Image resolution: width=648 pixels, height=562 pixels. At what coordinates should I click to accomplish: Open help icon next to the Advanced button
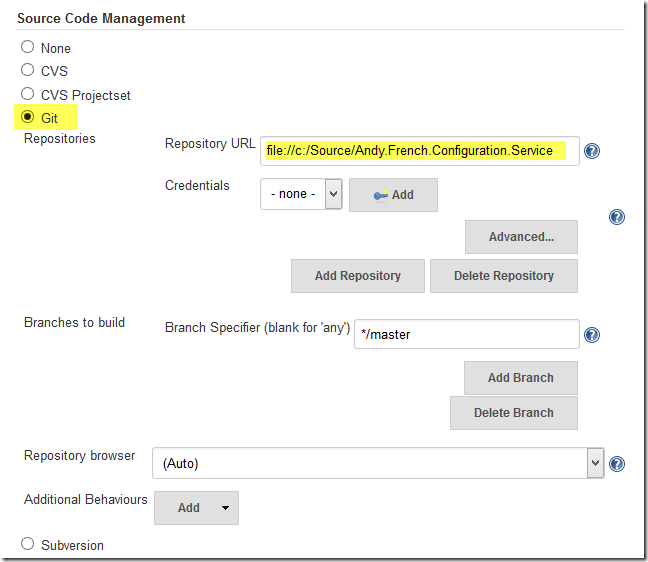[617, 217]
